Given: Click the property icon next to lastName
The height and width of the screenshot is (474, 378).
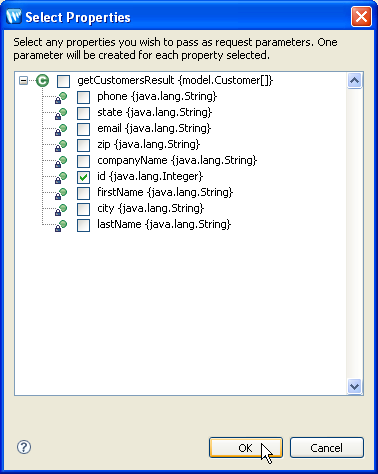Looking at the screenshot, I should point(61,226).
